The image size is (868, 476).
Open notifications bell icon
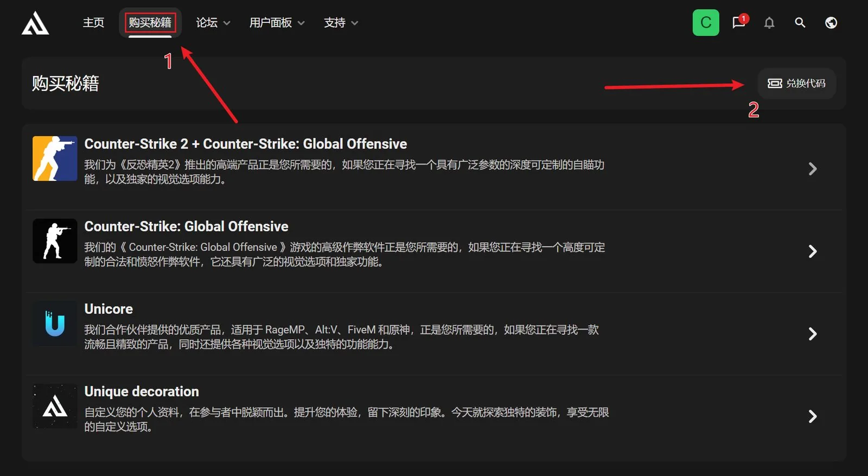click(769, 23)
